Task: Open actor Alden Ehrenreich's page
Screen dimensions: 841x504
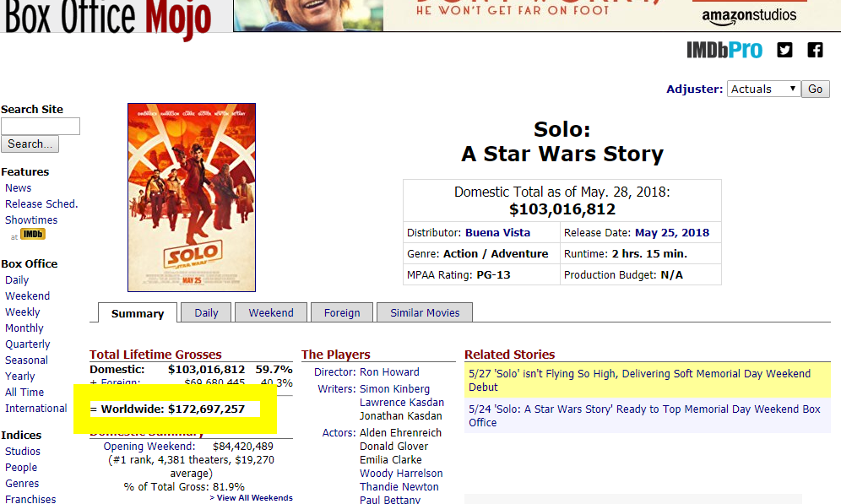Action: (400, 433)
